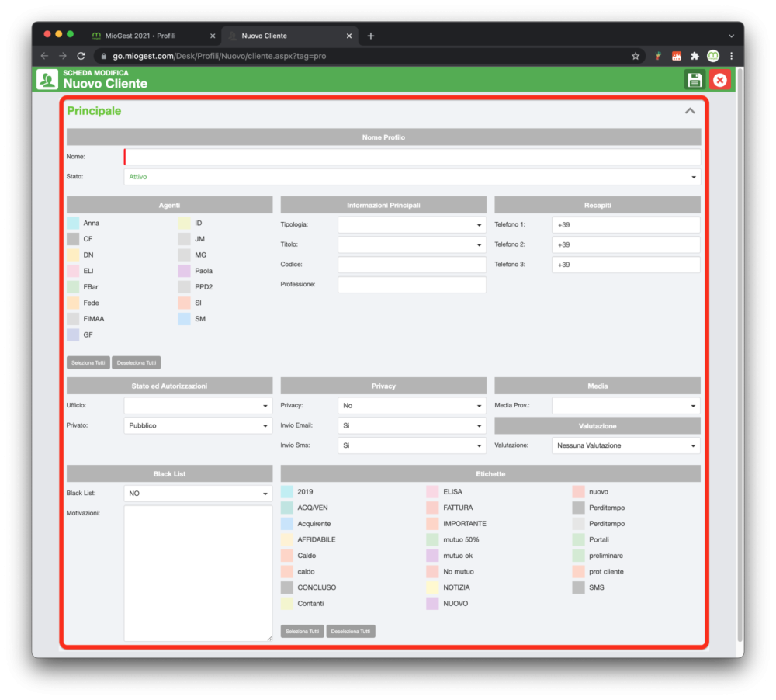776x700 pixels.
Task: Click the site lock icon in address bar
Action: pos(103,56)
